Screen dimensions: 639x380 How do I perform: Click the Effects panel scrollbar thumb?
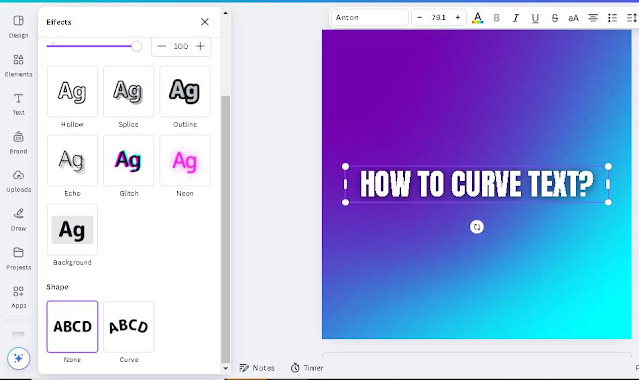[x=225, y=229]
